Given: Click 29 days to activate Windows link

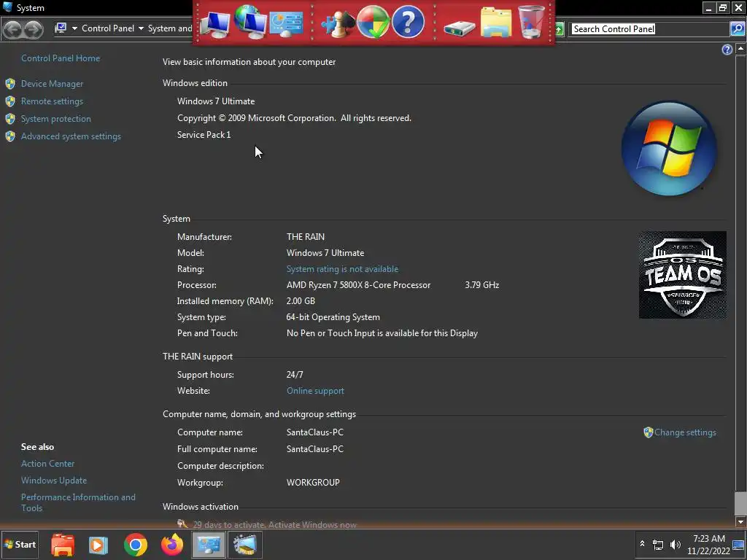Looking at the screenshot, I should tap(274, 525).
